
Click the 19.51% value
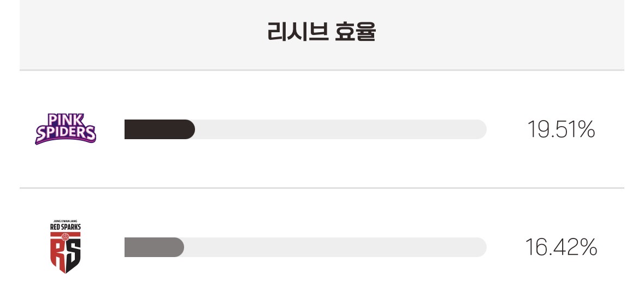click(560, 130)
